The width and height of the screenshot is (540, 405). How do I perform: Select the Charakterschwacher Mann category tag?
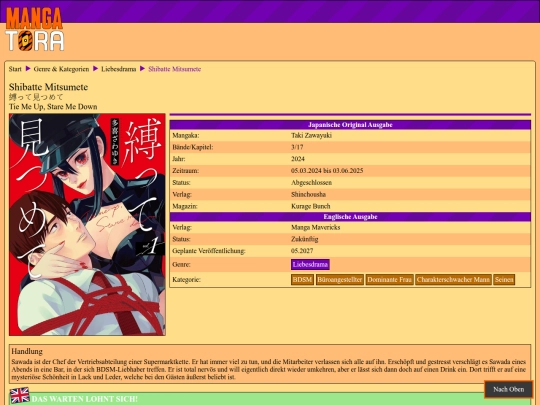click(x=453, y=280)
